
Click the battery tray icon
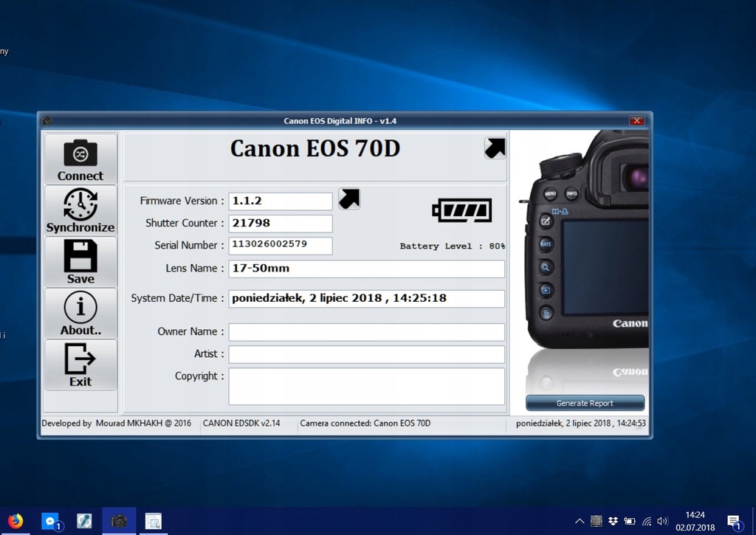[630, 521]
